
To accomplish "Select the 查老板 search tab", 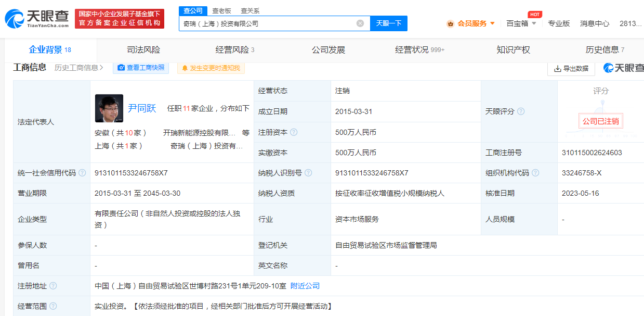I will [x=221, y=10].
